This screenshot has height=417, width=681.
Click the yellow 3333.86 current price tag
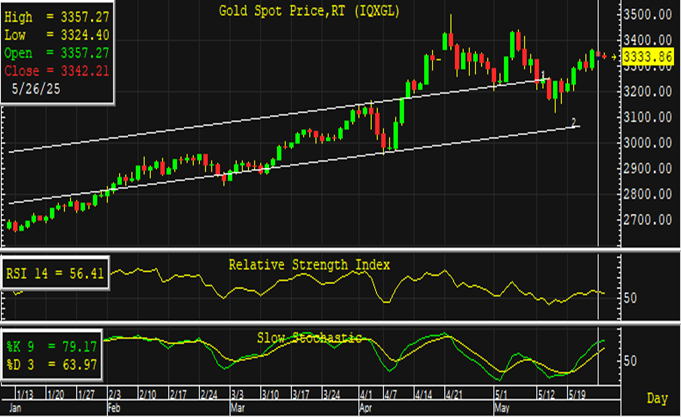(x=645, y=60)
